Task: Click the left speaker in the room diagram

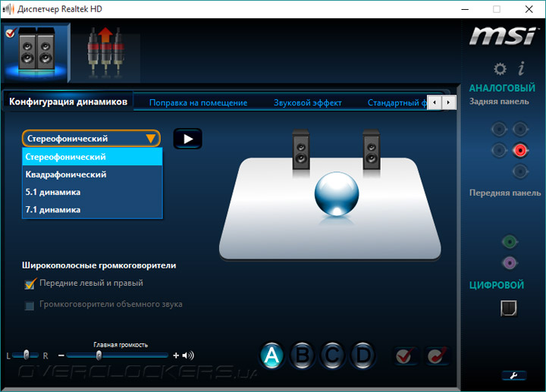Action: (301, 150)
